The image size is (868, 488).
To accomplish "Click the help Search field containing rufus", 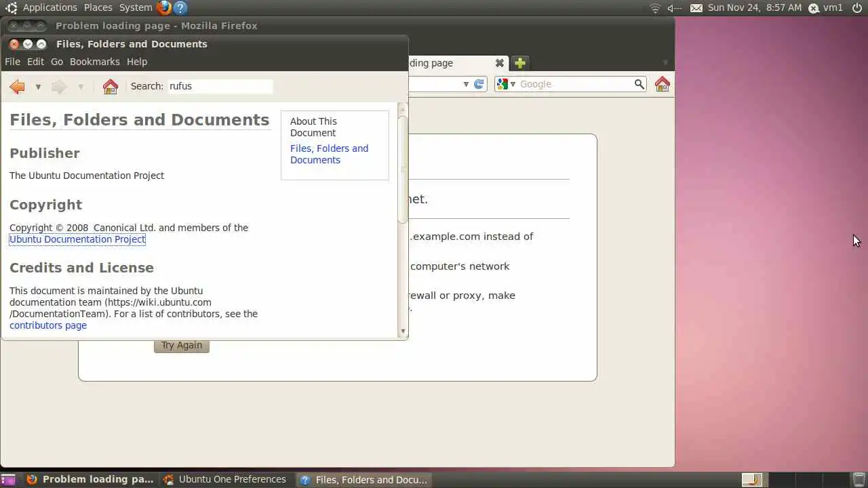I will [220, 86].
